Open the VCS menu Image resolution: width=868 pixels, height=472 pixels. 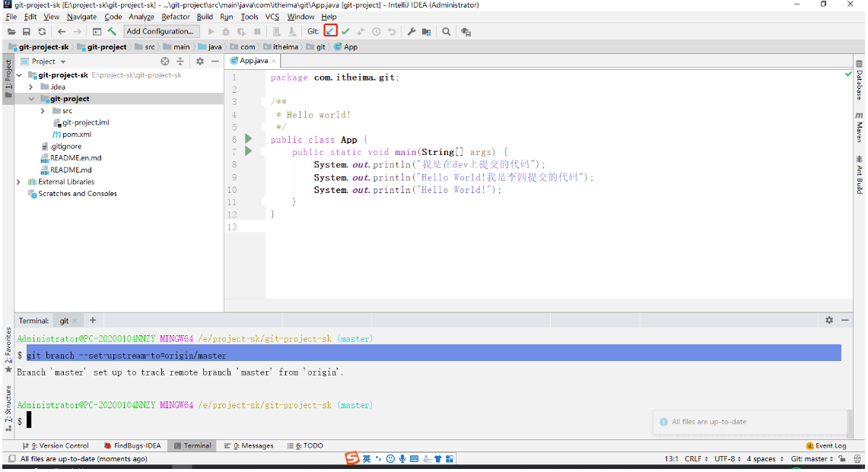click(x=272, y=17)
